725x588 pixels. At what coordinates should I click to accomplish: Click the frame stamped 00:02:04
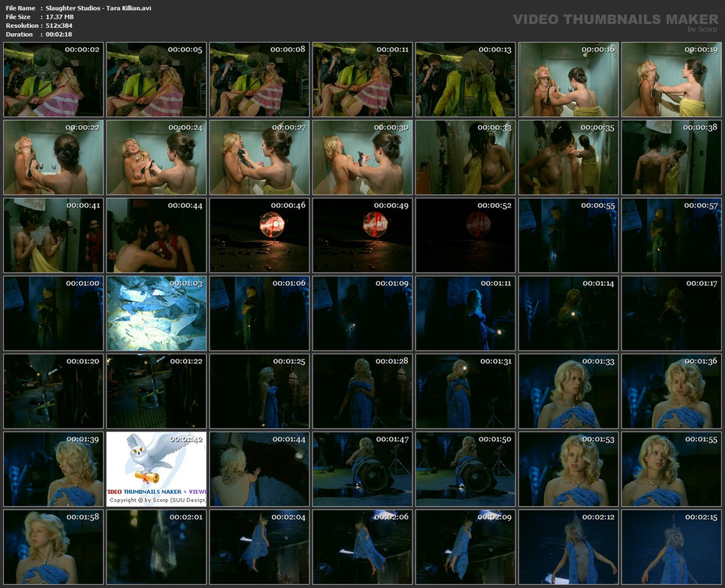click(260, 548)
